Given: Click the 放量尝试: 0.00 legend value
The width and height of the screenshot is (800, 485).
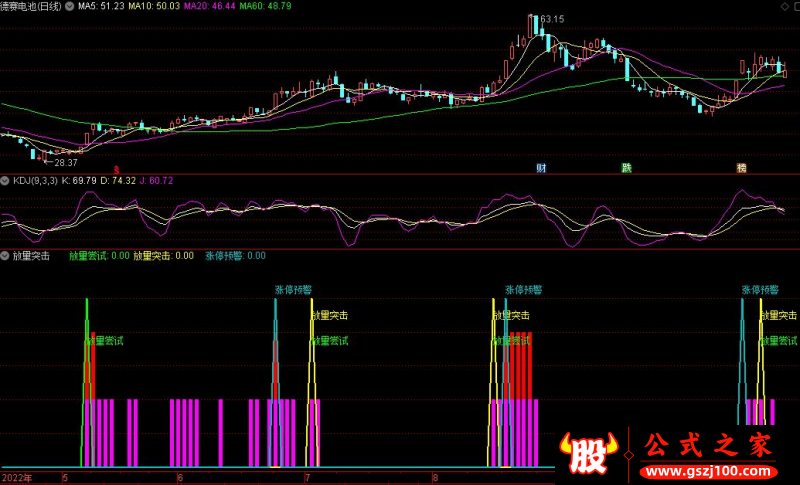Looking at the screenshot, I should 99,256.
